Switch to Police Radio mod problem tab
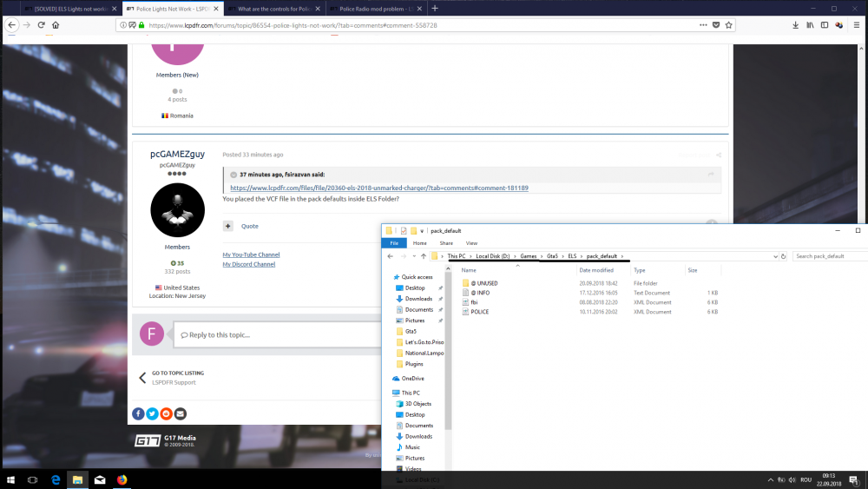 click(x=376, y=9)
